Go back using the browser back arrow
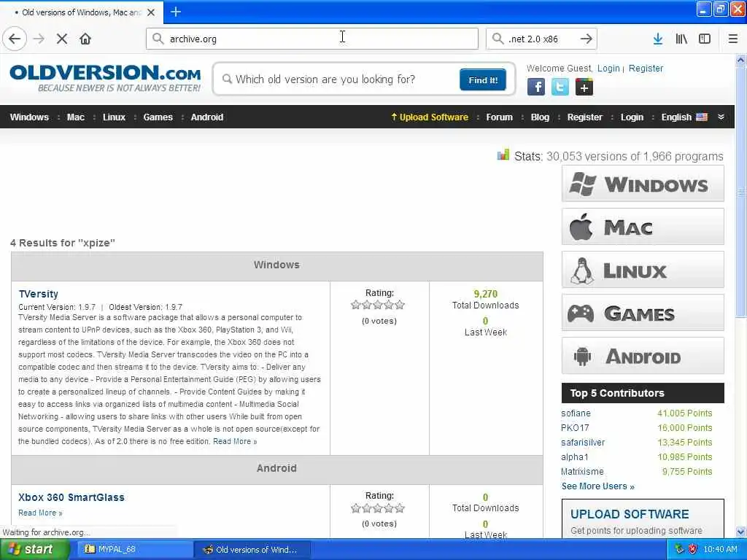Screen dimensions: 747x560 pyautogui.click(x=15, y=39)
